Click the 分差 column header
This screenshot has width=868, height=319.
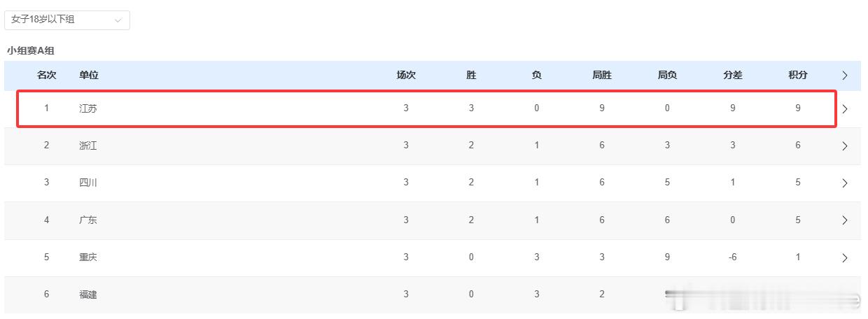pyautogui.click(x=733, y=75)
